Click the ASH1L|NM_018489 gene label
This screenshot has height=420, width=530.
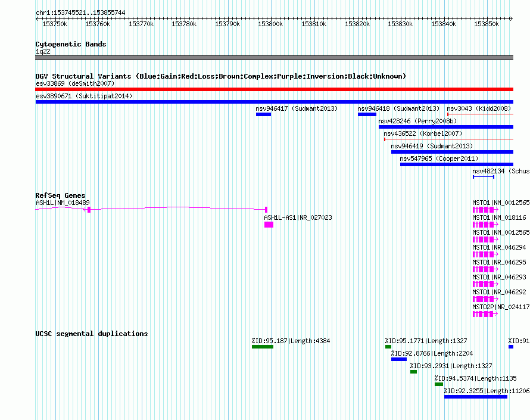tap(63, 203)
